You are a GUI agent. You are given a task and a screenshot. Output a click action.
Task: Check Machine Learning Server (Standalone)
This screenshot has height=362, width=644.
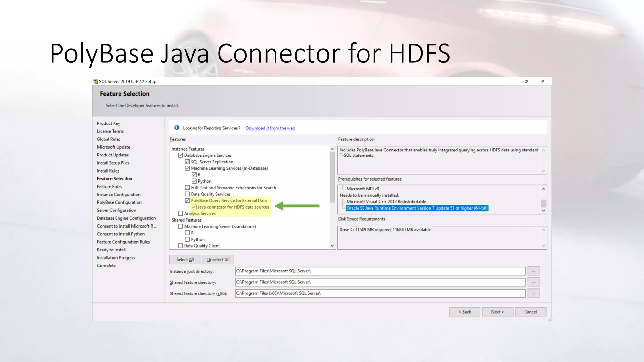pos(180,226)
